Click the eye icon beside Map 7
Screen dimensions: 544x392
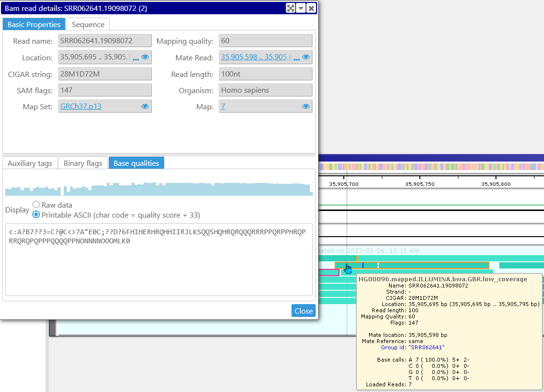click(x=306, y=106)
